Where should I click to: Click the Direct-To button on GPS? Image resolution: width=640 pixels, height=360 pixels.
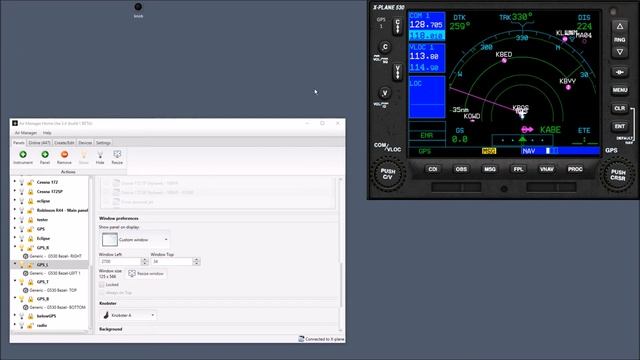click(x=620, y=72)
